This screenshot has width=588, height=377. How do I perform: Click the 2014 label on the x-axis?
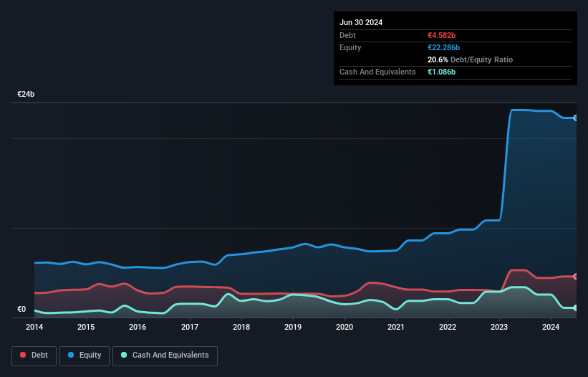point(34,327)
